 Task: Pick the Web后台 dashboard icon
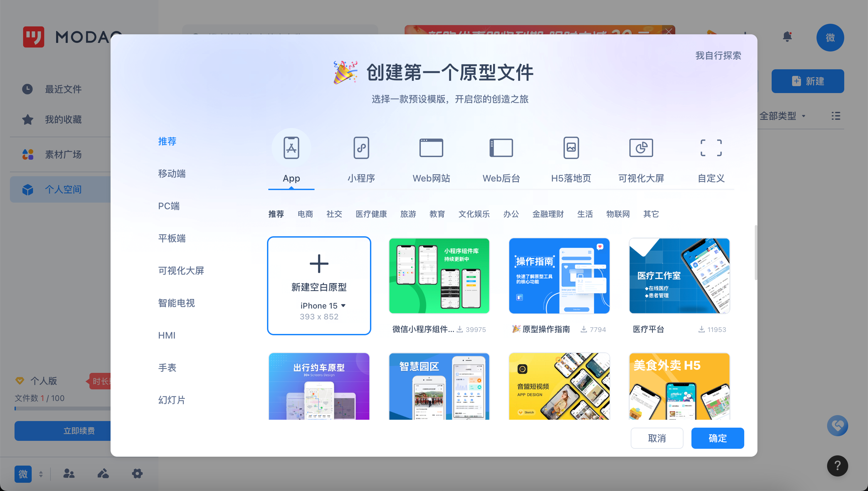(501, 148)
